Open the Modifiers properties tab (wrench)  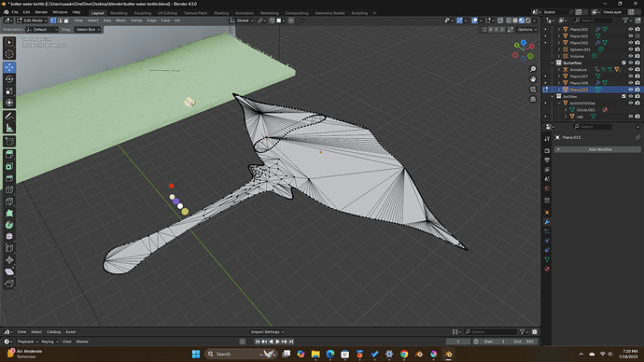[x=547, y=222]
